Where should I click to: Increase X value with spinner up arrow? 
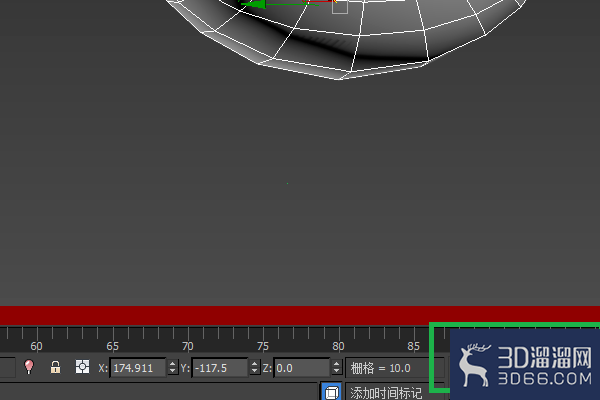(173, 364)
